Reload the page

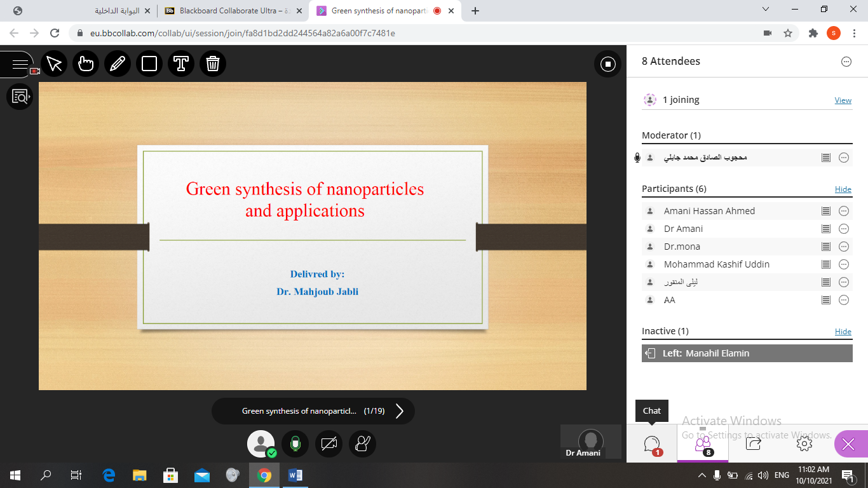pyautogui.click(x=55, y=33)
